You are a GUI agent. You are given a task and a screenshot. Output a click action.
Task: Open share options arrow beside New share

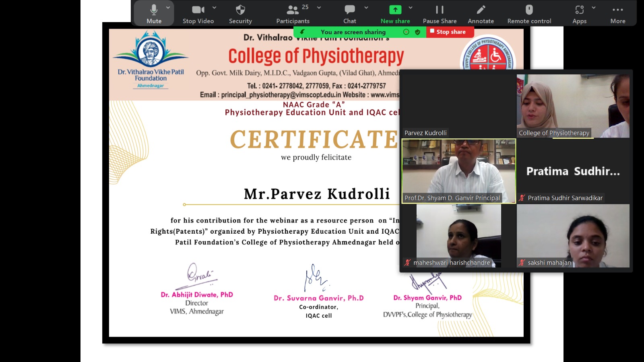pos(410,8)
